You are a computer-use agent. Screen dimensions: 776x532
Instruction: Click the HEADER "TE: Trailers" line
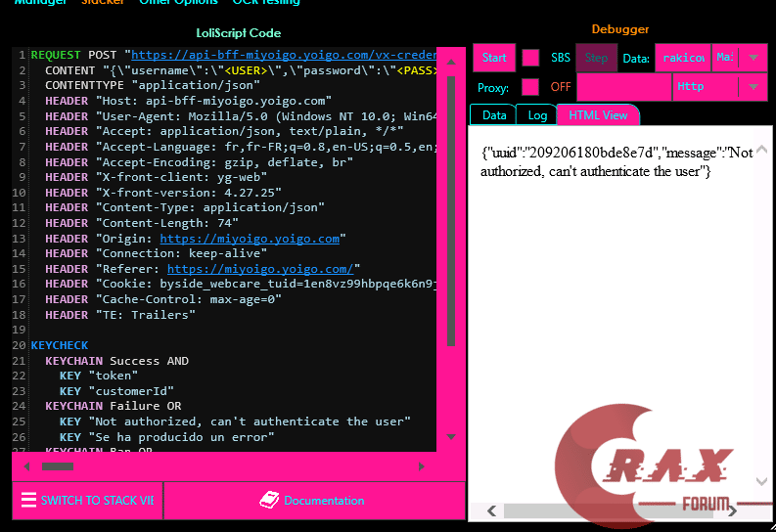click(120, 315)
